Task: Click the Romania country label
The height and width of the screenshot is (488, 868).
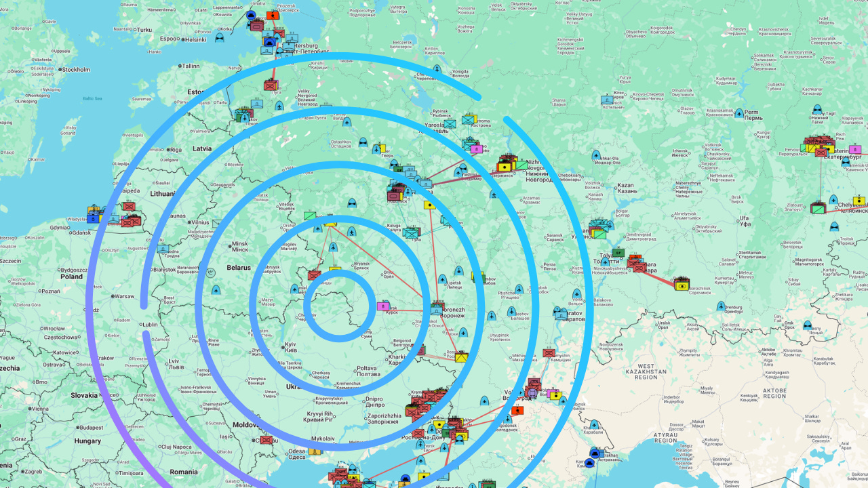Action: coord(184,472)
